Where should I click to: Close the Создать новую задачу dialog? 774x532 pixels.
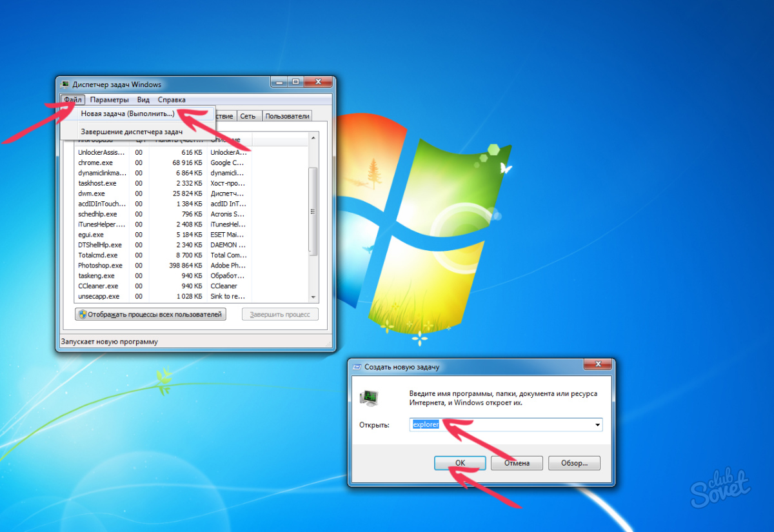click(597, 366)
